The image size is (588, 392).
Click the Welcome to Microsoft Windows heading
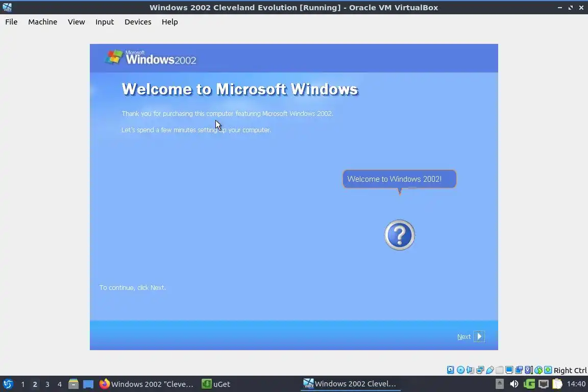coord(240,89)
